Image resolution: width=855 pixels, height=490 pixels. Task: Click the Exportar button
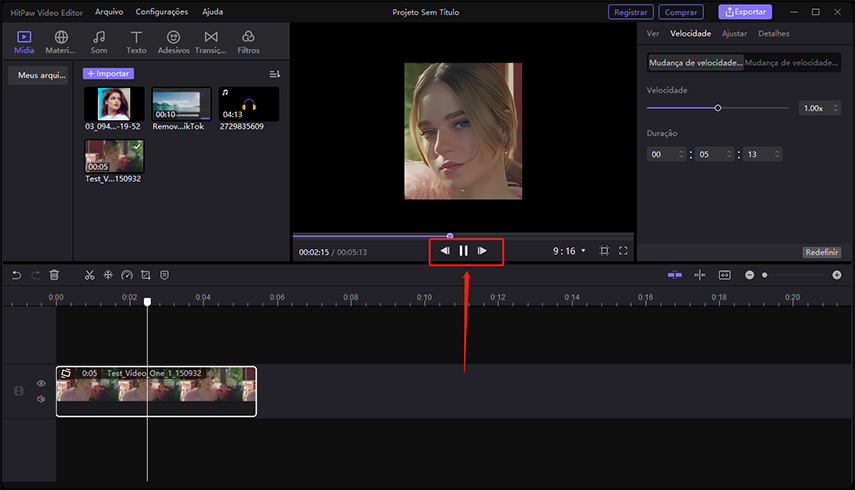coord(745,12)
